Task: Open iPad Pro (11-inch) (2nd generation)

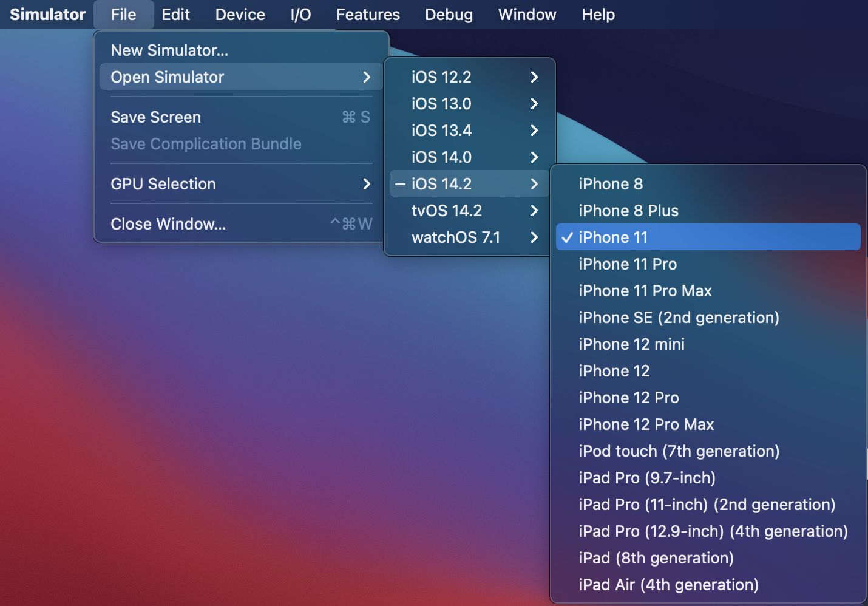Action: [x=708, y=505]
